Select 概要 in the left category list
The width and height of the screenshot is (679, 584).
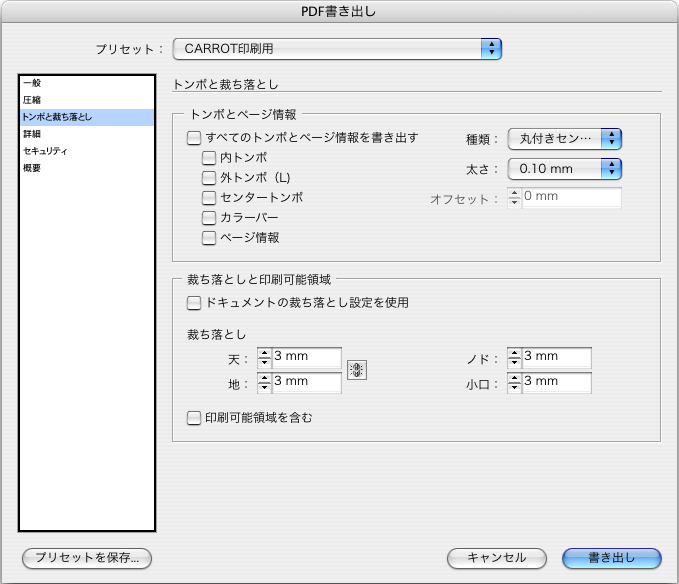87,168
